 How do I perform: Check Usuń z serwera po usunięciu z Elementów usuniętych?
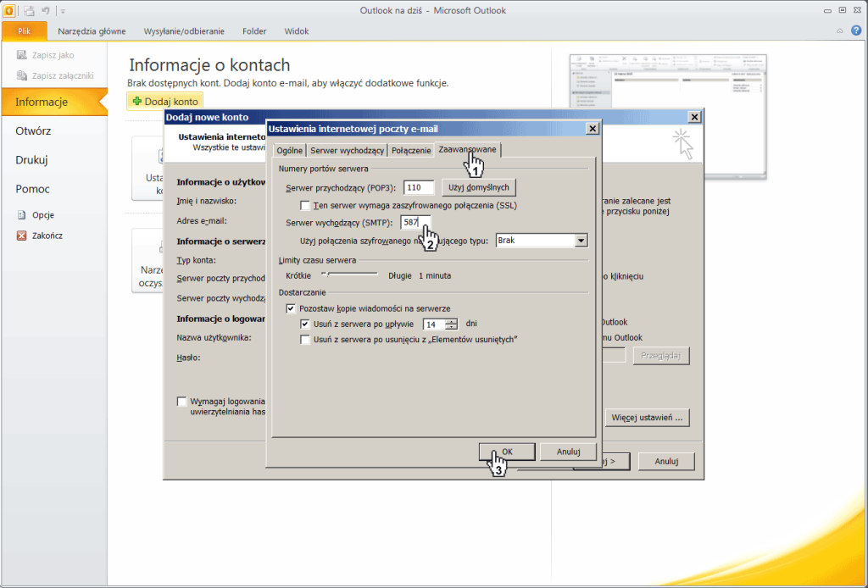click(x=305, y=340)
